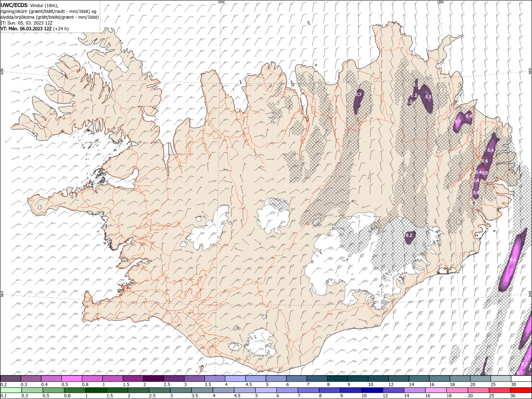Select the 'rigning/skúrir' legend description line

(48, 11)
